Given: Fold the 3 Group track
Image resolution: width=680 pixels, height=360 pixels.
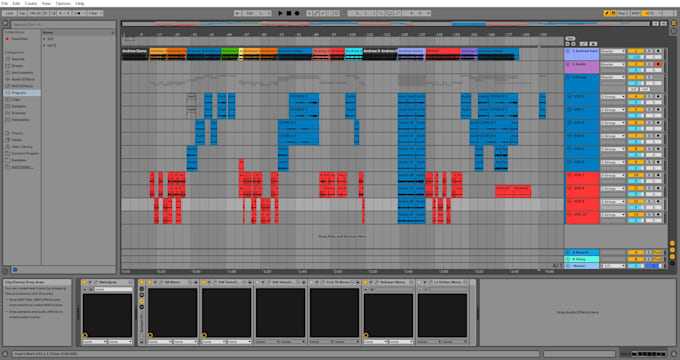Looking at the screenshot, I should pyautogui.click(x=569, y=77).
